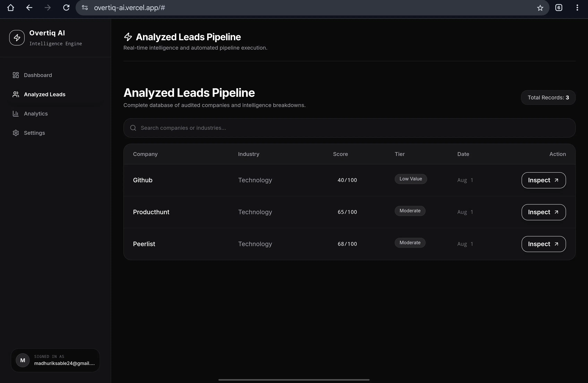Click the Moderate badge in Producthunt row
Screen dimensions: 588x383
click(x=410, y=211)
